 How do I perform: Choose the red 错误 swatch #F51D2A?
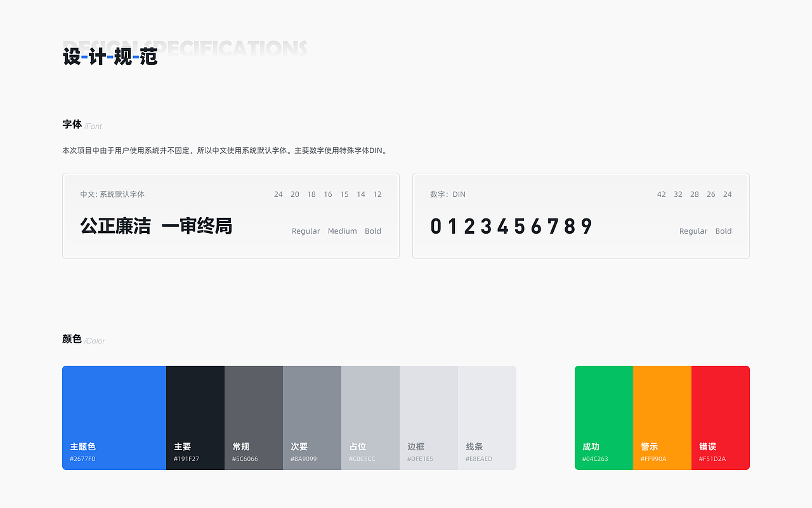[721, 418]
